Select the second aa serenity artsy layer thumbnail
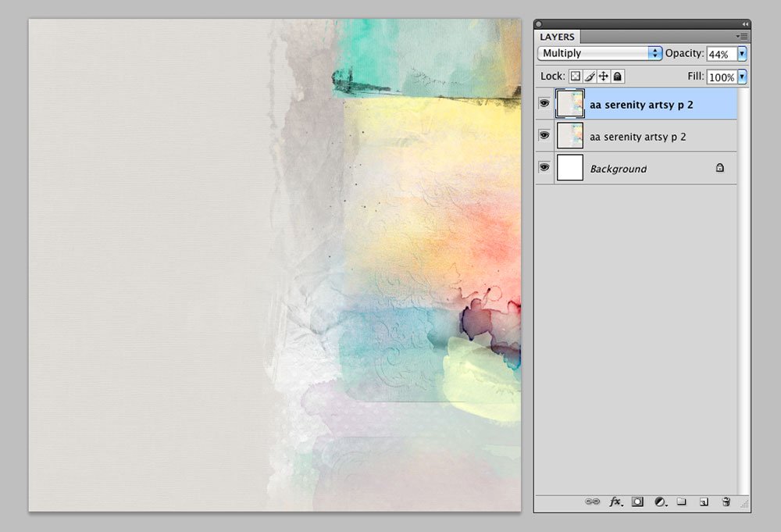 pos(570,135)
